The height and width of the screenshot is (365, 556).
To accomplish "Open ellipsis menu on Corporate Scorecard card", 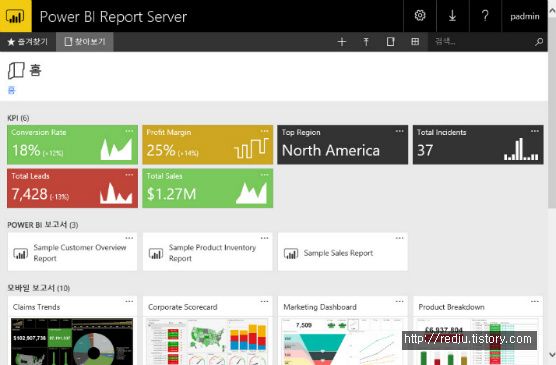I will tap(265, 302).
